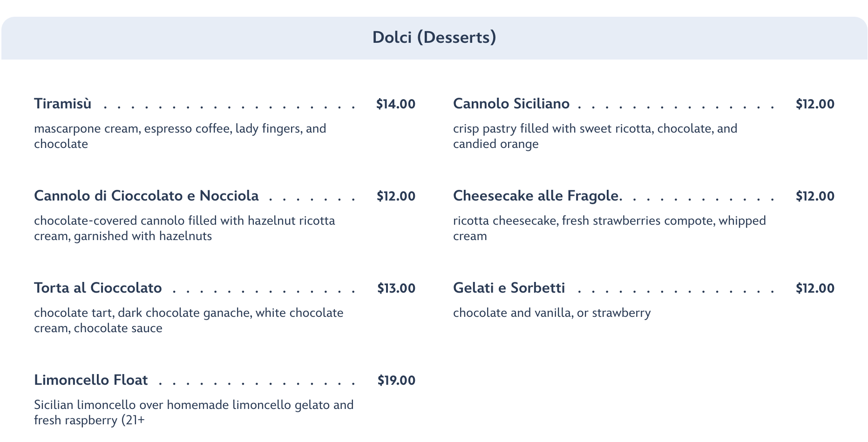Select Cannolo di Cioccolato e Nocciola title
This screenshot has width=868, height=442.
point(146,196)
